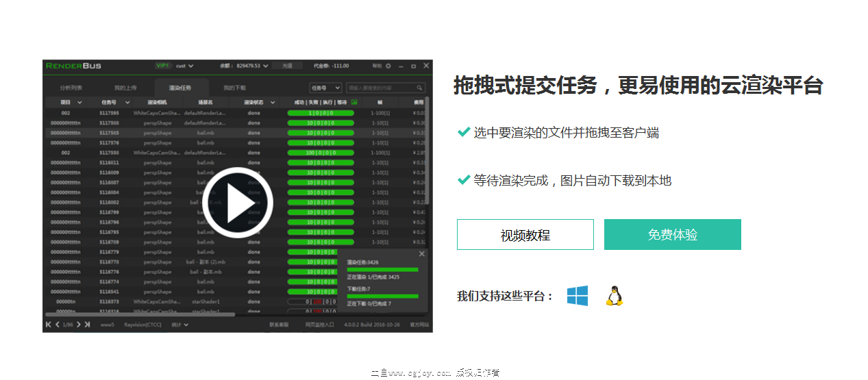
Task: Close the render progress popup
Action: pos(422,254)
